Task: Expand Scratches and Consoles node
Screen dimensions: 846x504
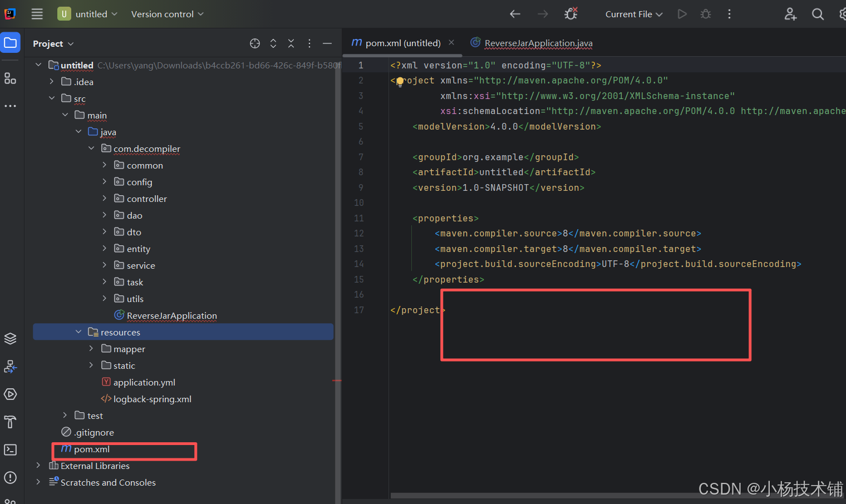Action: click(x=38, y=482)
